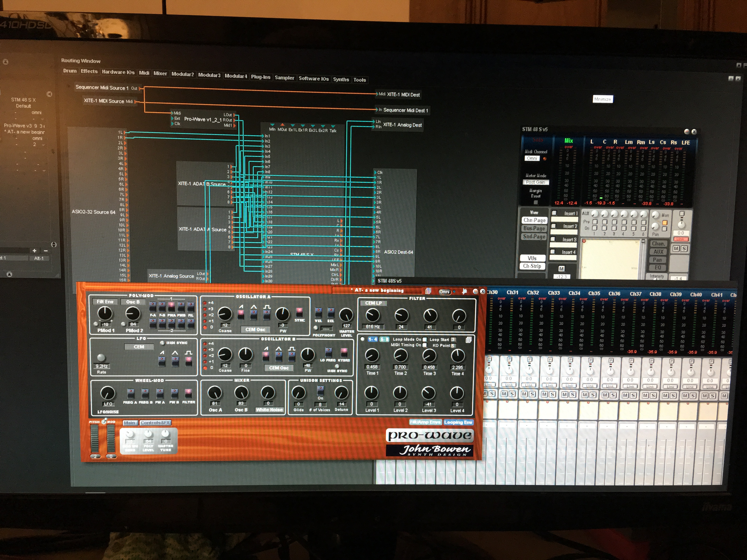Switch to Controls&FX tab in Pro-Wave
Screen dimensions: 747x560
tap(155, 423)
